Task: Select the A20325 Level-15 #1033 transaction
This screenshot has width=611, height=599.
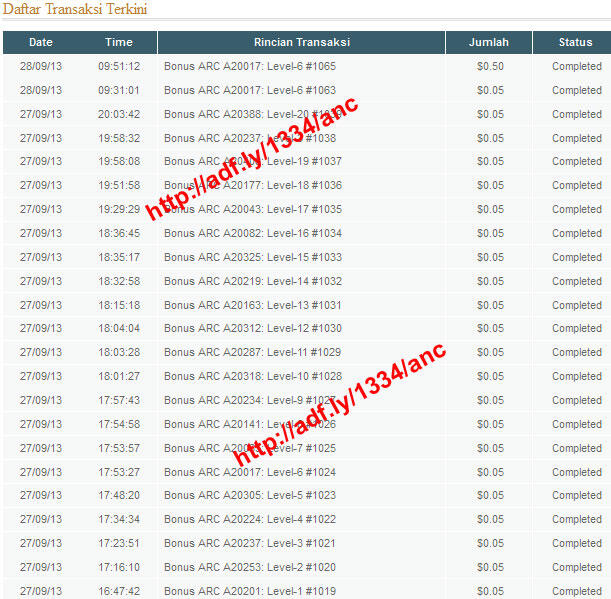Action: 253,257
